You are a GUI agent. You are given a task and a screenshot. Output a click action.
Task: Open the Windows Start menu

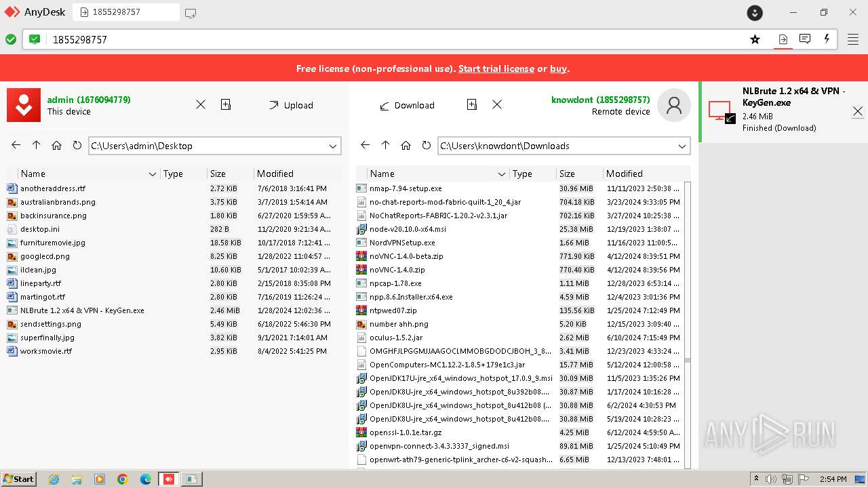pos(18,479)
